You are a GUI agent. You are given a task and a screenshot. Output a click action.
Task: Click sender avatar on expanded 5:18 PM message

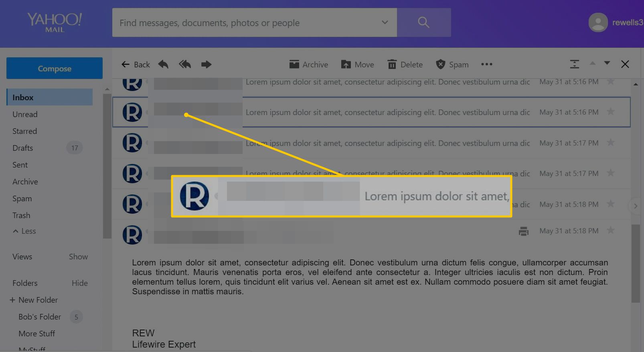[x=132, y=235]
